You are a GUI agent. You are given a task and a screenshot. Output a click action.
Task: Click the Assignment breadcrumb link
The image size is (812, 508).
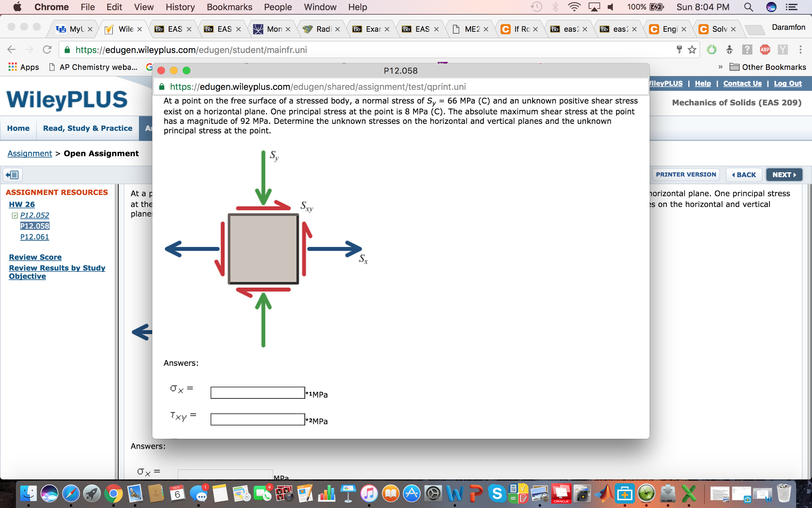[30, 153]
